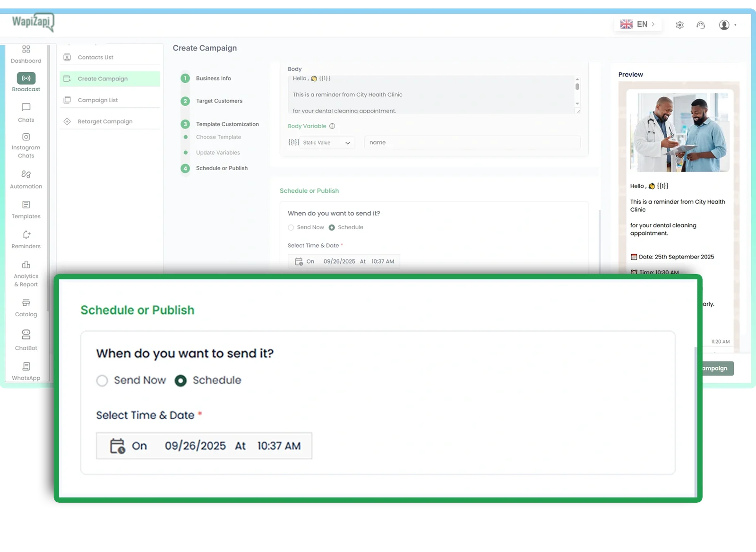Open Instagram Chats from the sidebar
The height and width of the screenshot is (552, 756).
pyautogui.click(x=26, y=138)
